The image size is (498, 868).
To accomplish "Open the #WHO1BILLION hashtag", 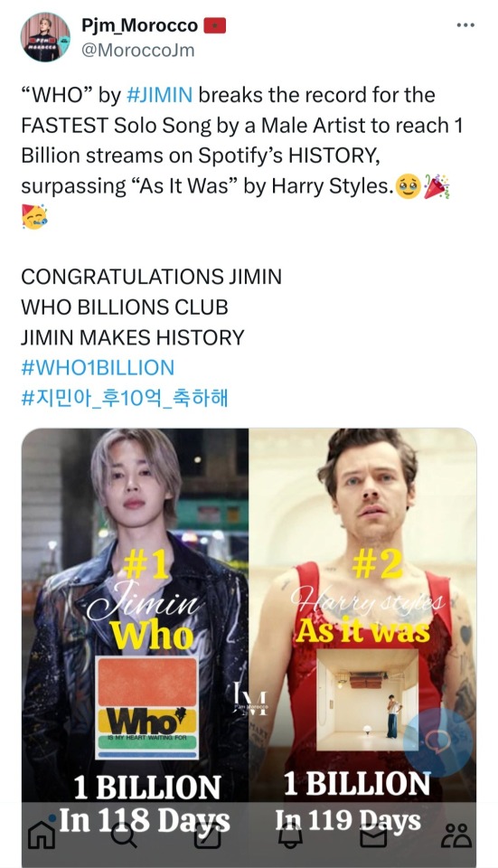I will tap(98, 368).
